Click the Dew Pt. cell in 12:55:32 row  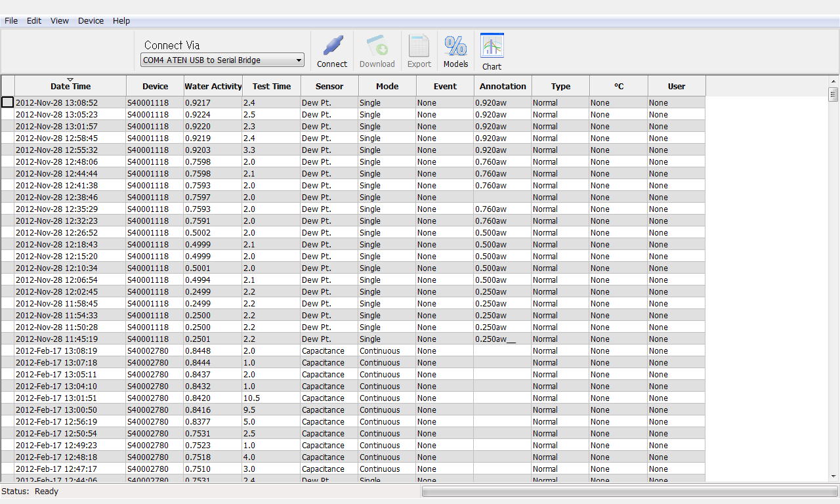tap(329, 150)
